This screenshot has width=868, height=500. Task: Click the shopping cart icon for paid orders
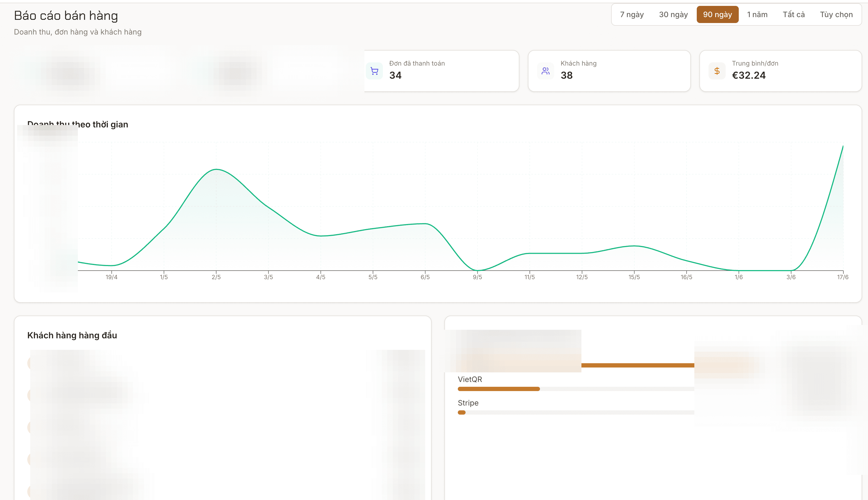pyautogui.click(x=374, y=71)
